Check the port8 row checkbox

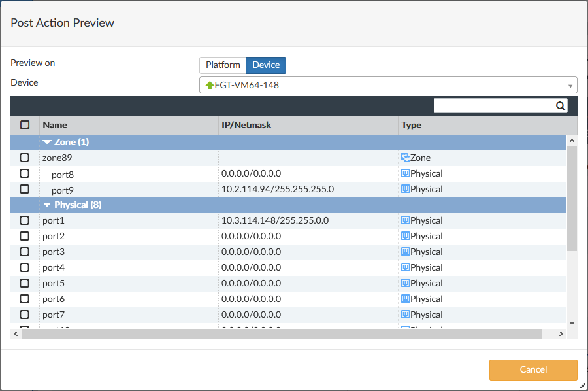point(24,173)
